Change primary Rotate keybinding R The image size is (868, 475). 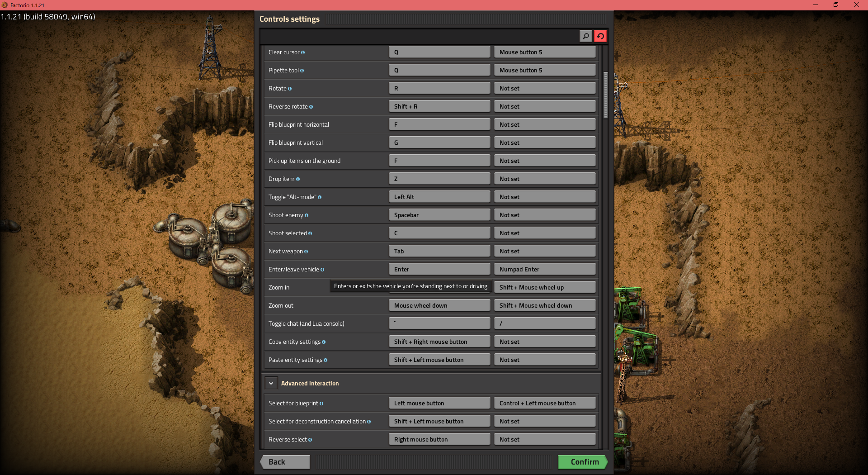[x=439, y=88]
